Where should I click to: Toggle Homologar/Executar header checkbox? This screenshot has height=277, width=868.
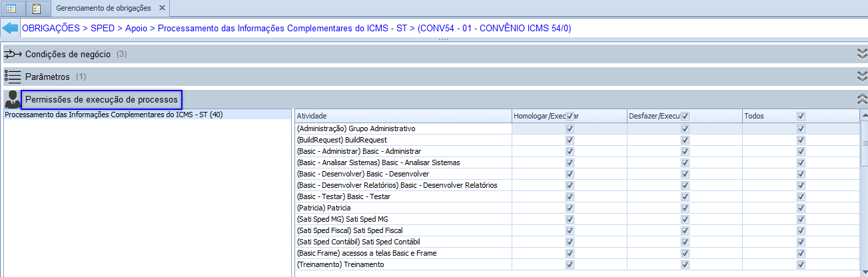pos(570,116)
